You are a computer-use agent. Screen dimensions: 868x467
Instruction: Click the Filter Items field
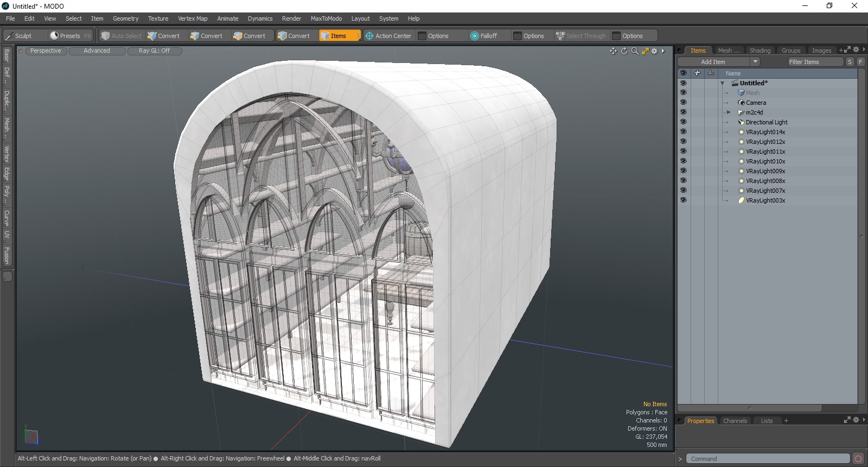[815, 62]
